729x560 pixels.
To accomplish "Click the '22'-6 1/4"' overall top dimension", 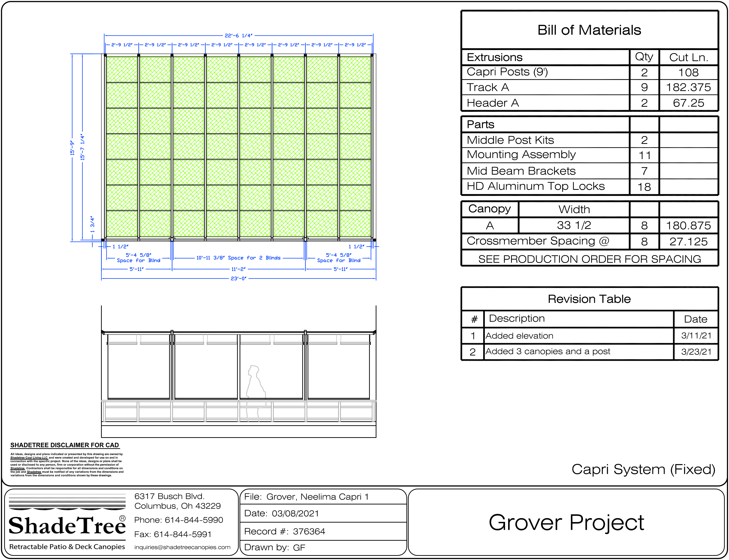I will [x=239, y=36].
